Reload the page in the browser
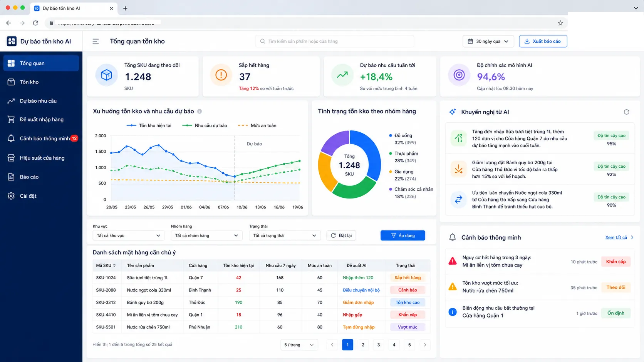 (x=35, y=23)
